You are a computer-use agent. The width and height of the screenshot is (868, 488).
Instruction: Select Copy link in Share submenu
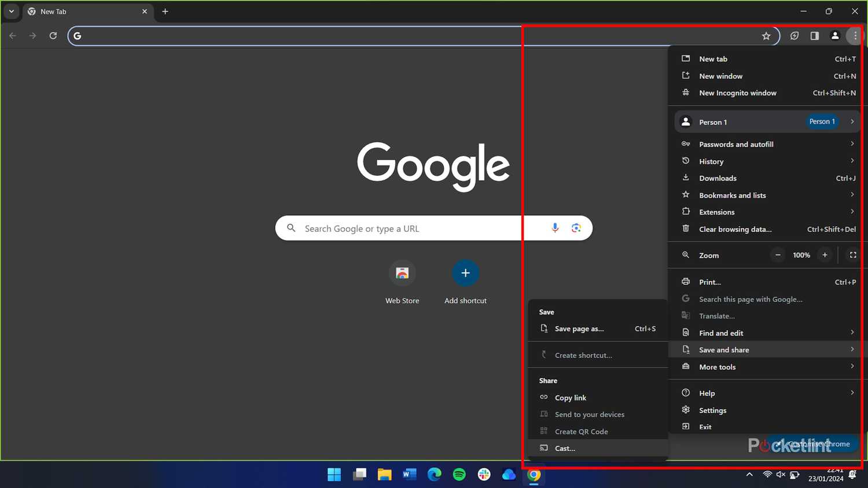(x=570, y=397)
